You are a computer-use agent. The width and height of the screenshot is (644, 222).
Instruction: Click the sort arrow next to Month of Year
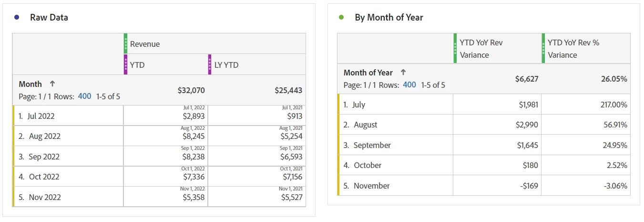pos(403,73)
